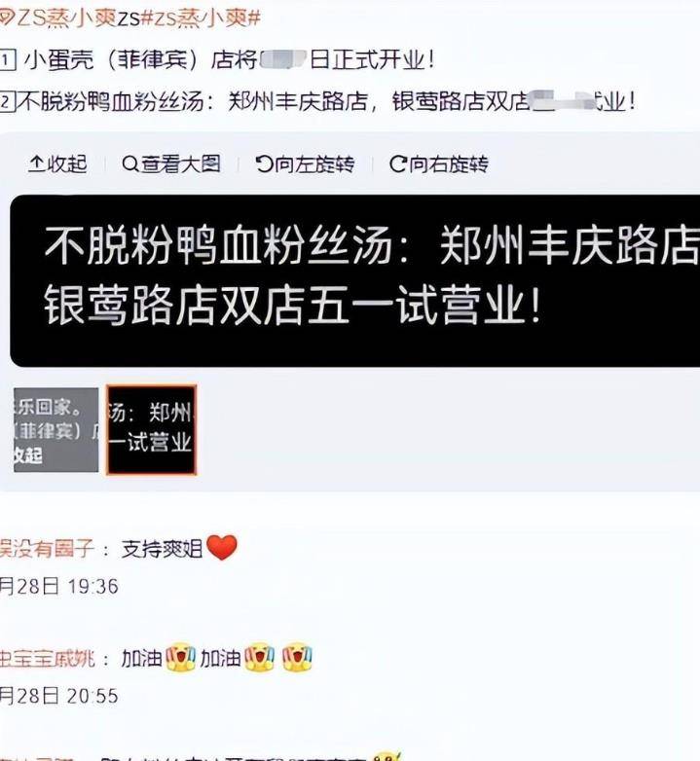Collapse the image with the 收起 arrow icon
Image resolution: width=700 pixels, height=761 pixels.
(37, 164)
